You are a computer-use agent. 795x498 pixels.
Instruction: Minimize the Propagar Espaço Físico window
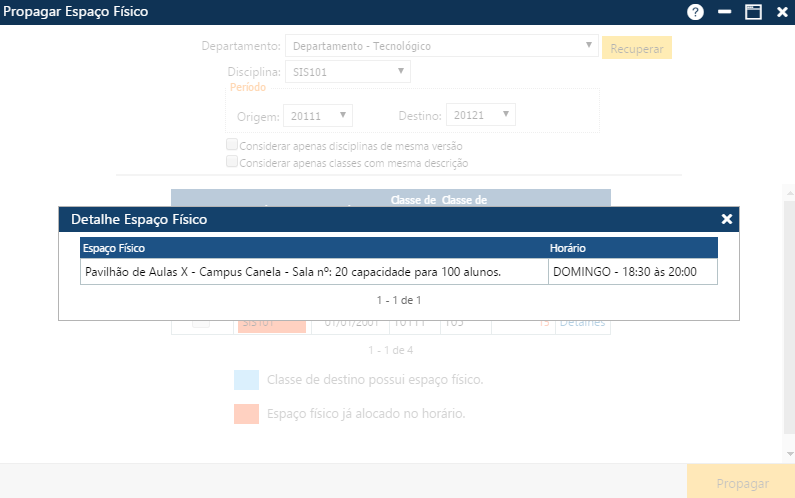tap(724, 12)
